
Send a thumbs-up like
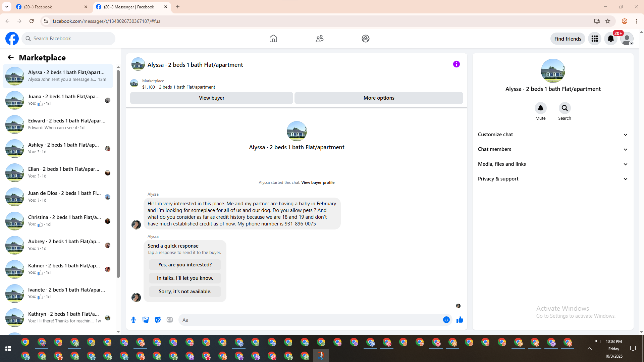pyautogui.click(x=460, y=320)
